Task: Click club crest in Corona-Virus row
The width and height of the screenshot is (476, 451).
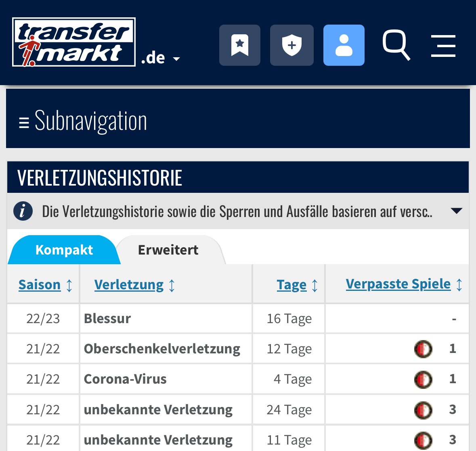Action: 423,380
